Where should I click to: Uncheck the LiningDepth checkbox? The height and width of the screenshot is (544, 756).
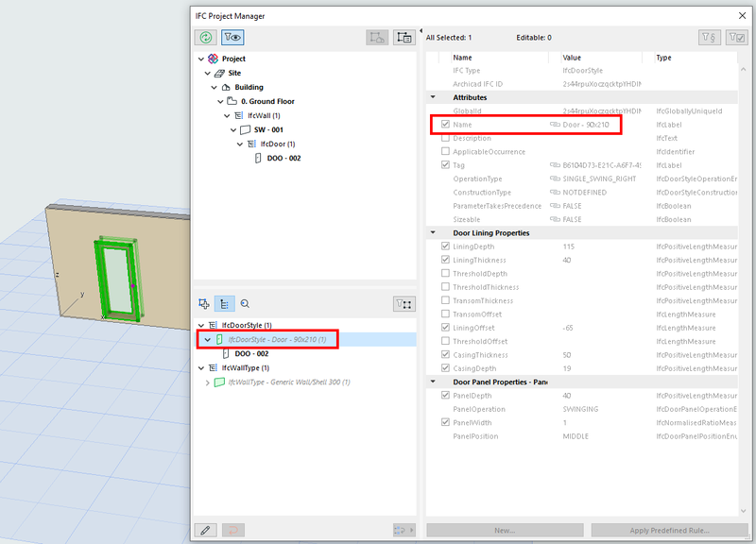445,246
